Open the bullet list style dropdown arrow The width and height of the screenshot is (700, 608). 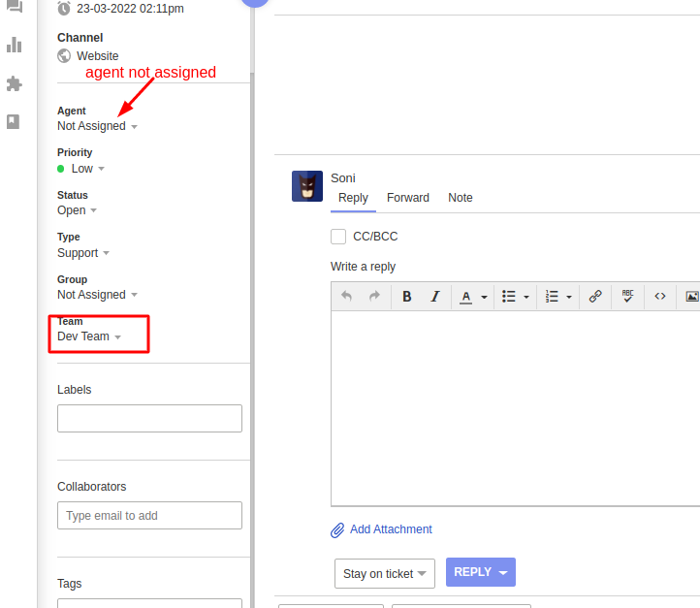tap(526, 297)
